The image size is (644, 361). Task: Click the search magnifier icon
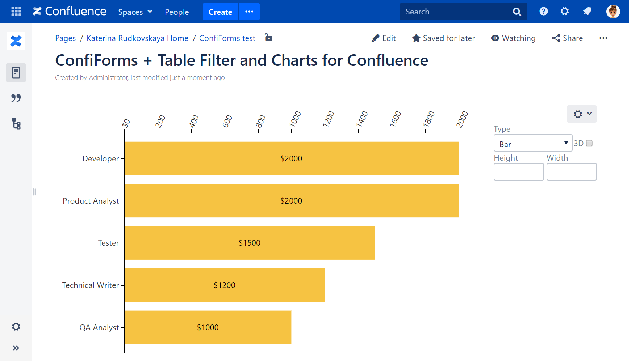point(517,12)
